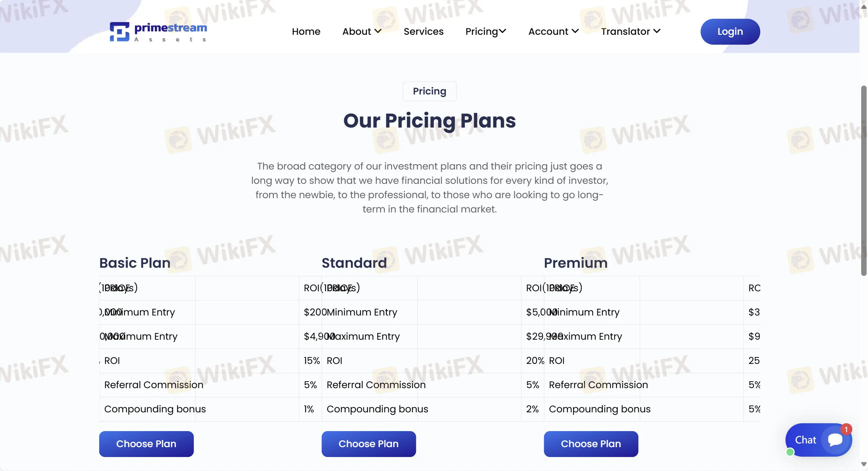
Task: Expand the About dropdown
Action: 361,31
